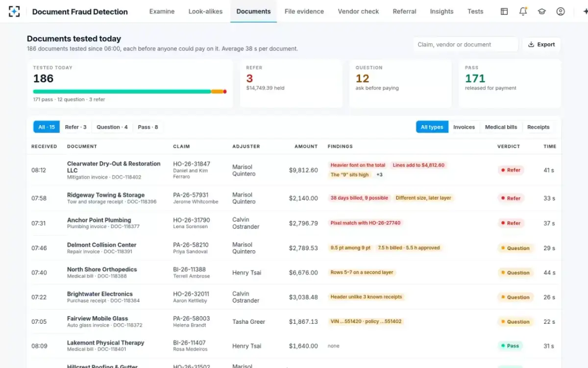
Task: Filter by Question · 4
Action: click(112, 127)
